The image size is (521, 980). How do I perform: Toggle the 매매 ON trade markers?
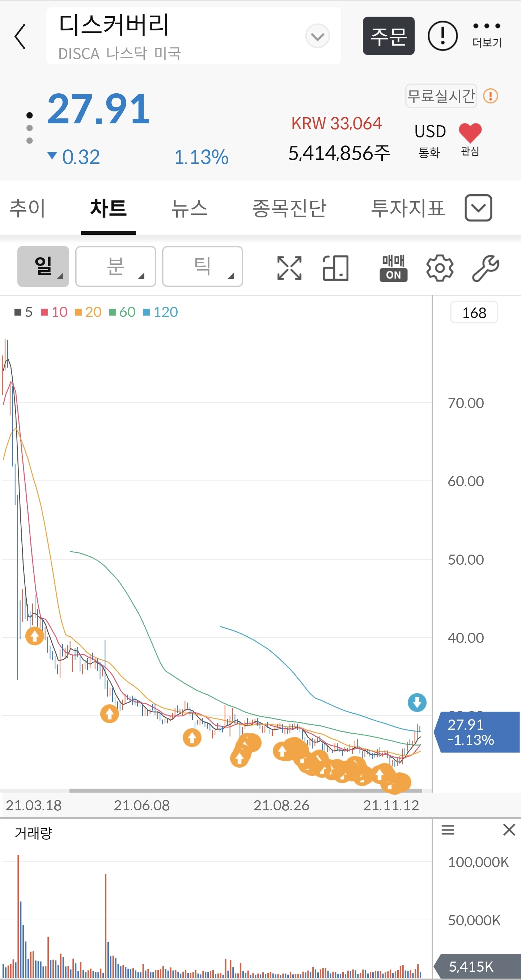(394, 268)
